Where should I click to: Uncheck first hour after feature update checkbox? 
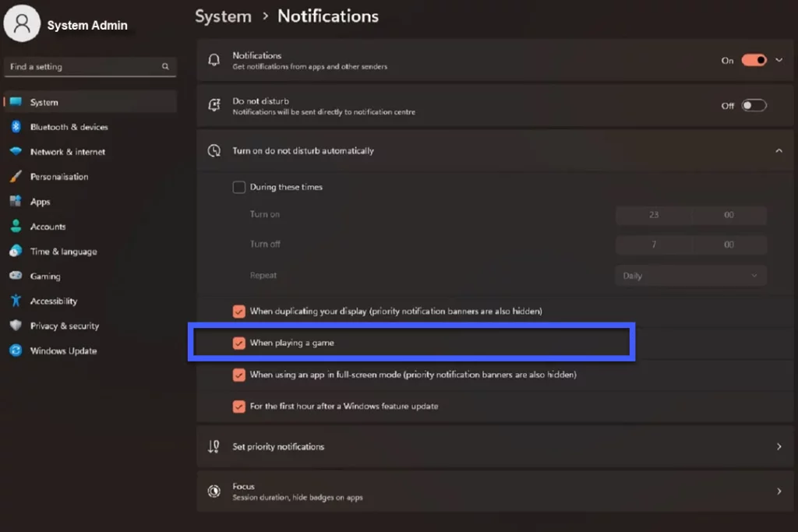tap(238, 407)
